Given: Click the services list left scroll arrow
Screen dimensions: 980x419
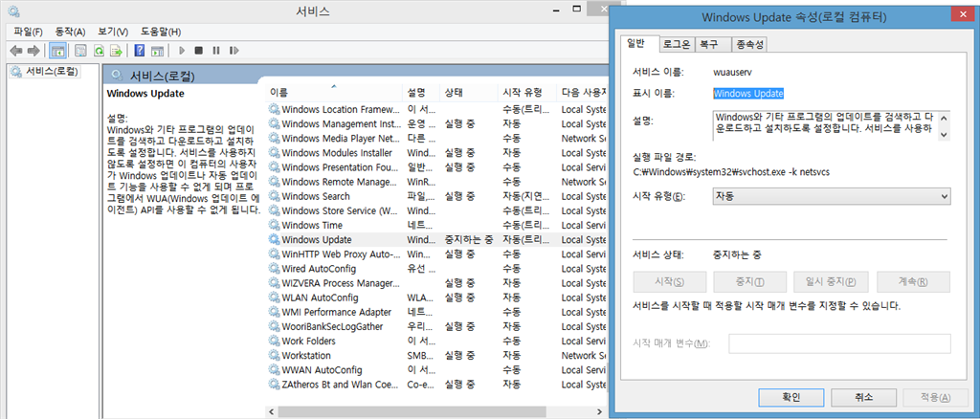Looking at the screenshot, I should pyautogui.click(x=271, y=412).
